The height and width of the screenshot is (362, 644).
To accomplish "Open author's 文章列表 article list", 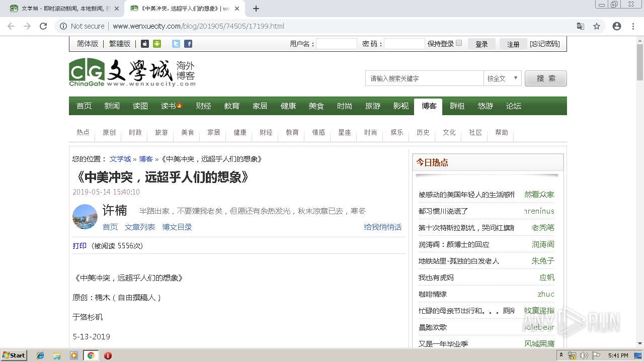I will (140, 227).
